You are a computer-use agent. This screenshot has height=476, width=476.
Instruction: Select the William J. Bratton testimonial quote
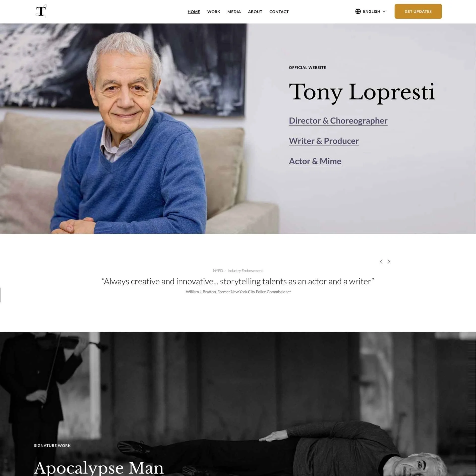238,281
